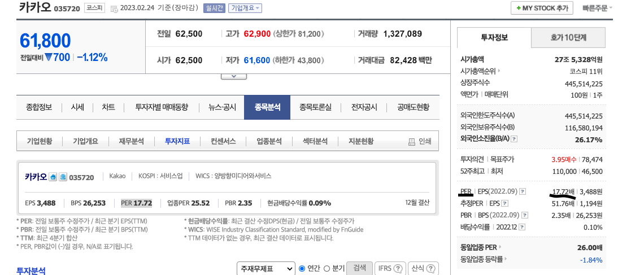Click 인쇄 print link
This screenshot has width=644, height=275.
420,142
